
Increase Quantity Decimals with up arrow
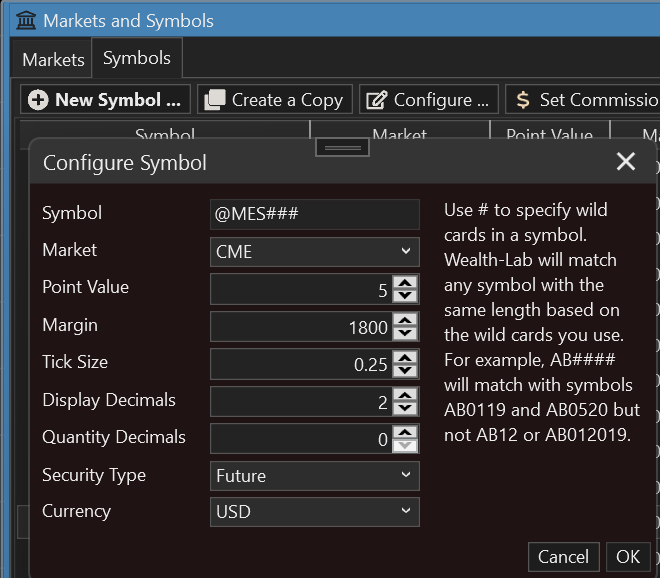(x=405, y=432)
